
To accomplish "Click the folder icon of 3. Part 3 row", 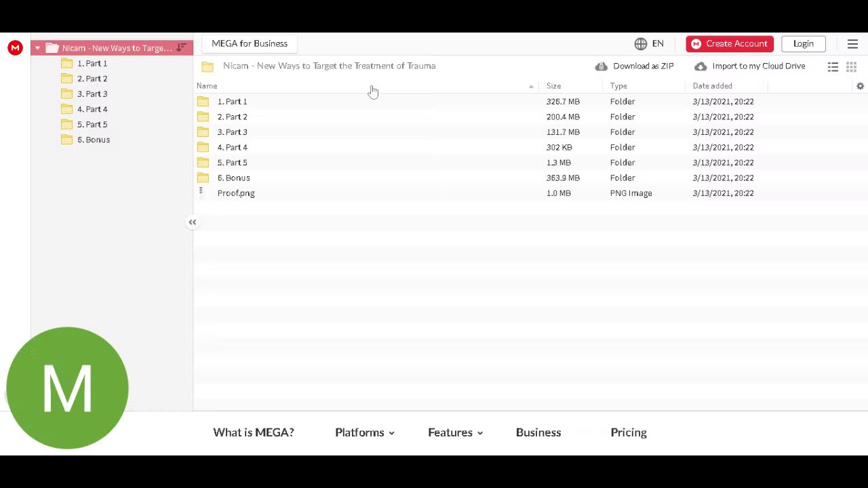I will tap(203, 132).
